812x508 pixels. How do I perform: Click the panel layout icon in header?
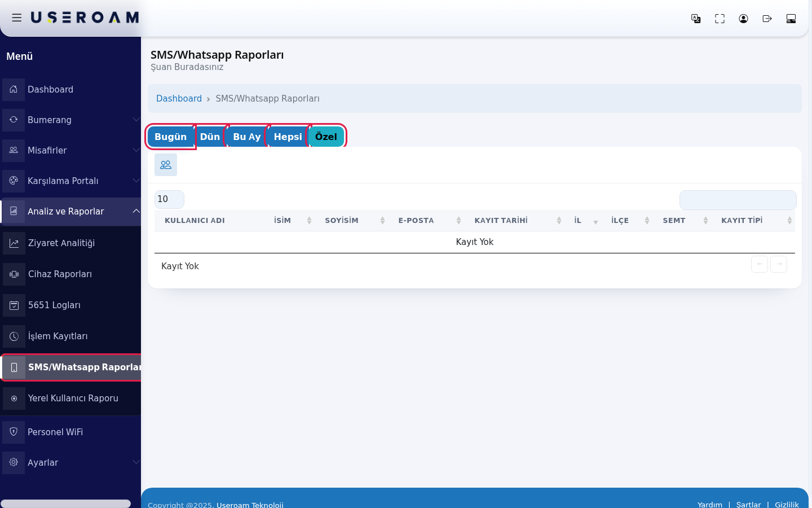pyautogui.click(x=791, y=19)
